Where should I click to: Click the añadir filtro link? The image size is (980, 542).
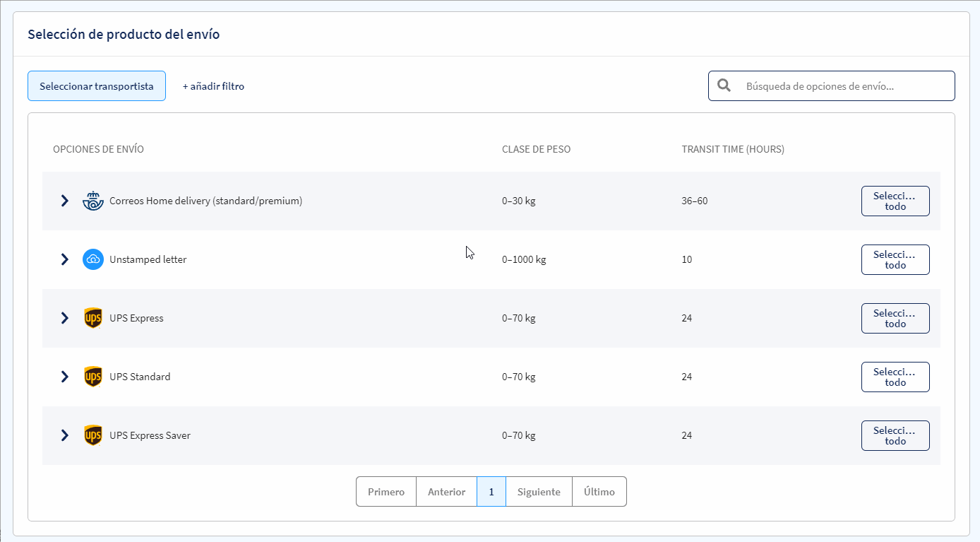point(213,86)
